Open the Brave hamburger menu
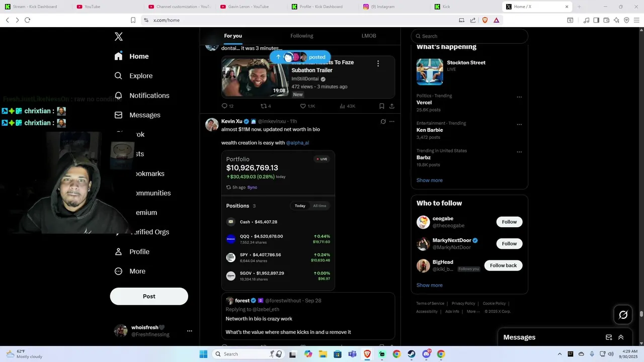 [636, 20]
